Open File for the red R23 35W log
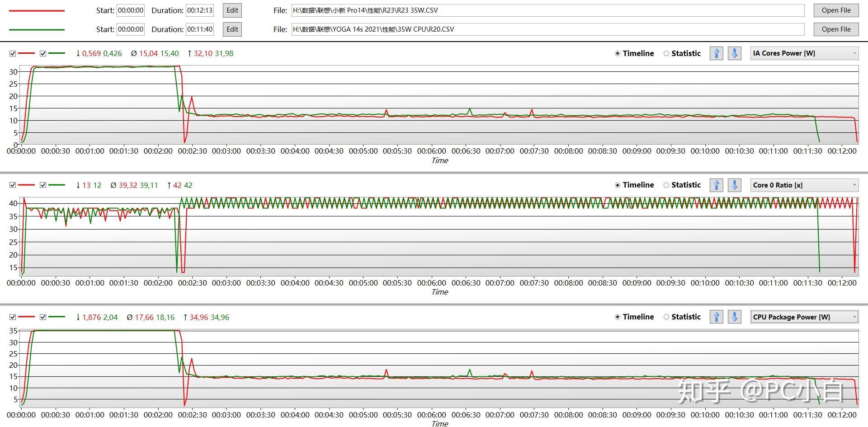The height and width of the screenshot is (427, 868). (836, 10)
